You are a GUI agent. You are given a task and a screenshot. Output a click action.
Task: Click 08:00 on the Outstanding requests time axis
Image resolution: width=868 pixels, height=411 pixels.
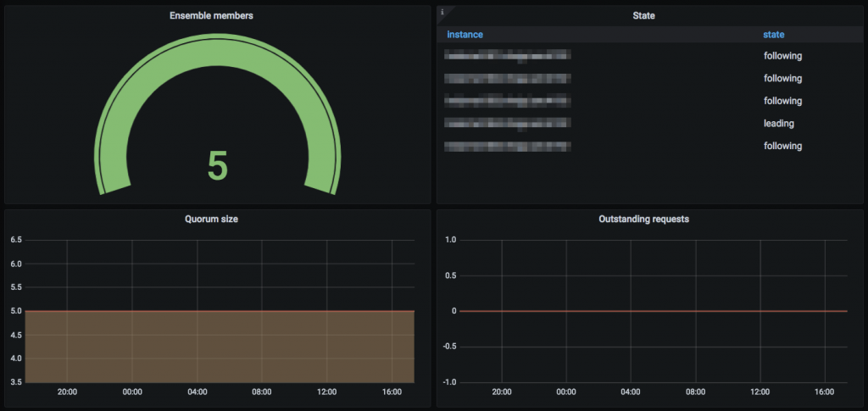(x=695, y=392)
